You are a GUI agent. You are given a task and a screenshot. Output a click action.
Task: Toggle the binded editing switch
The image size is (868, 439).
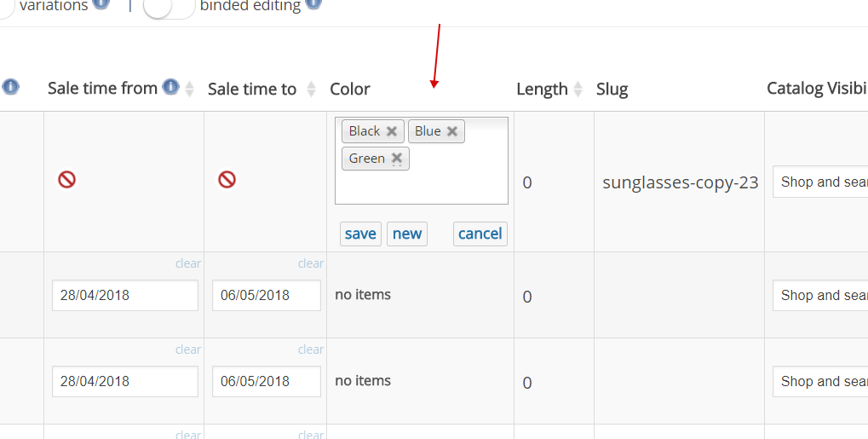point(169,7)
